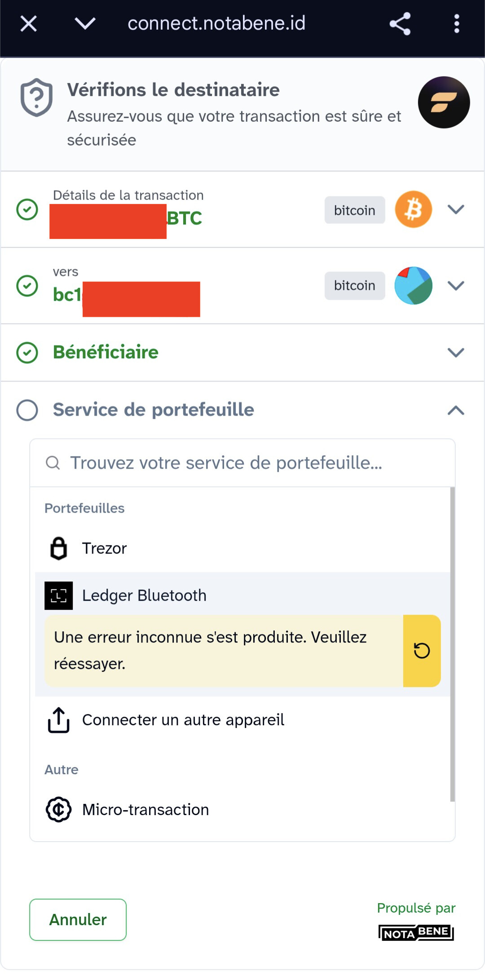Tap the share icon in browser bar
The width and height of the screenshot is (485, 980).
click(x=400, y=24)
